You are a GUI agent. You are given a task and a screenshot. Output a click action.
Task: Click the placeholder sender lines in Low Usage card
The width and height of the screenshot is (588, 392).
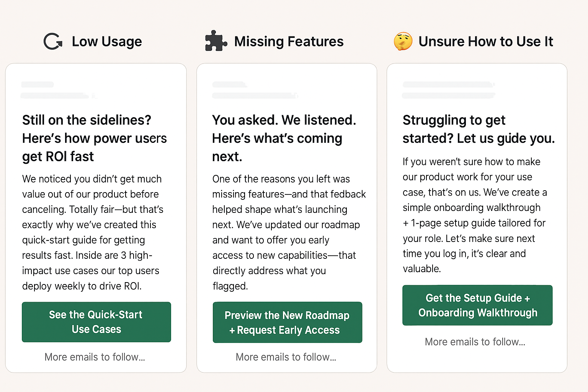click(58, 90)
